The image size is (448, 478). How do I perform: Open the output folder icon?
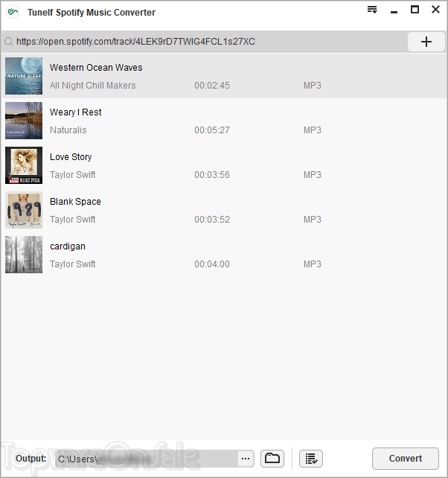(272, 458)
